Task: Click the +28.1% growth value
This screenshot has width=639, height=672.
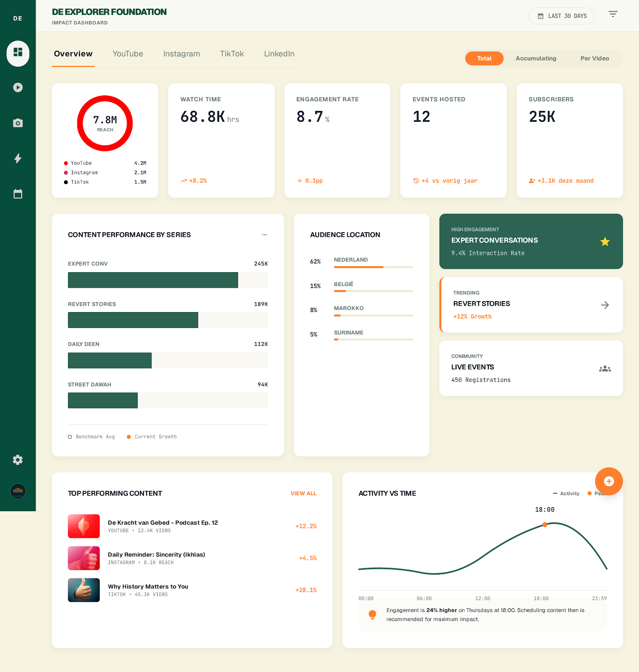Action: click(x=306, y=590)
